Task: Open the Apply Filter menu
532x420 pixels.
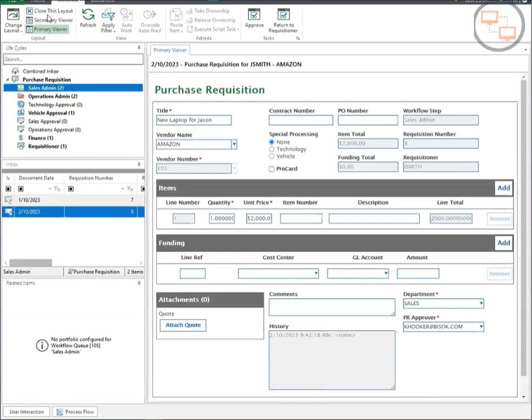Action: tap(108, 21)
